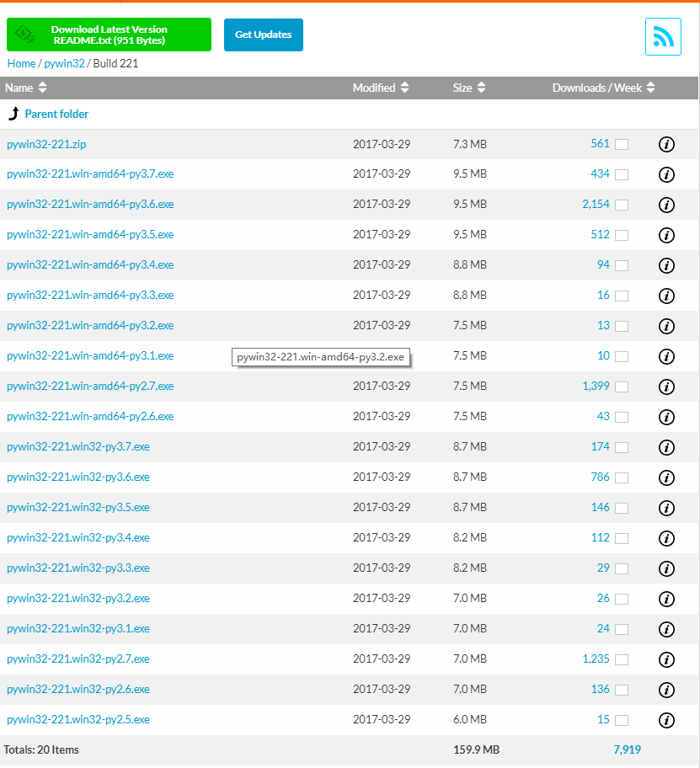Click the Get Updates button
Screen dimensions: 700x768
point(264,35)
